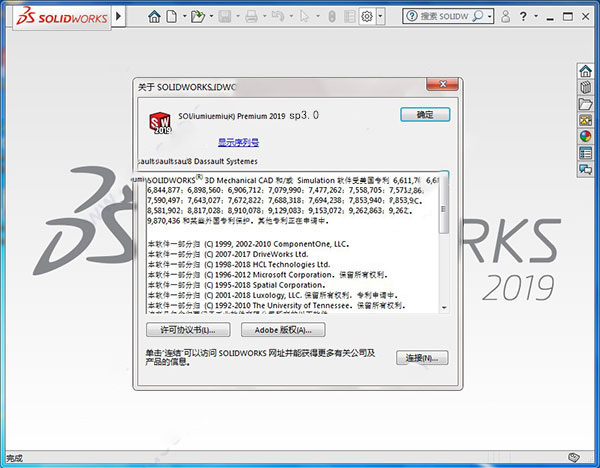Choose the Select cursor tool icon
This screenshot has height=468, width=600.
[305, 16]
